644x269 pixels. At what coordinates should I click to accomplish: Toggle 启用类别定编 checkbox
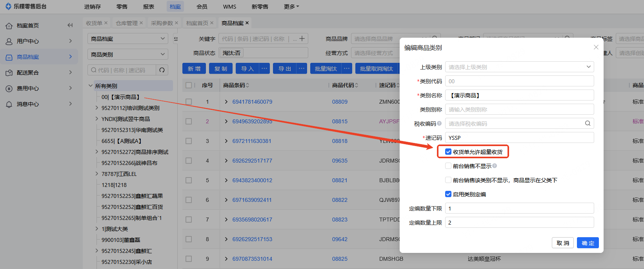click(448, 194)
